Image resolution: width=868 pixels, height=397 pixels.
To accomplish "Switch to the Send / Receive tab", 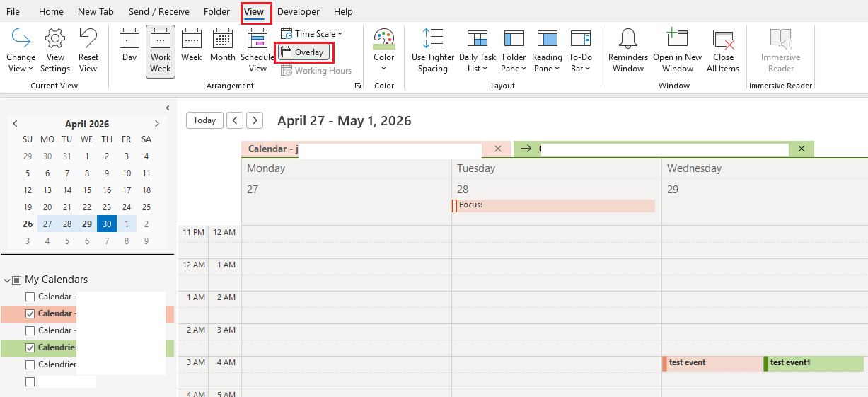I will pyautogui.click(x=160, y=12).
